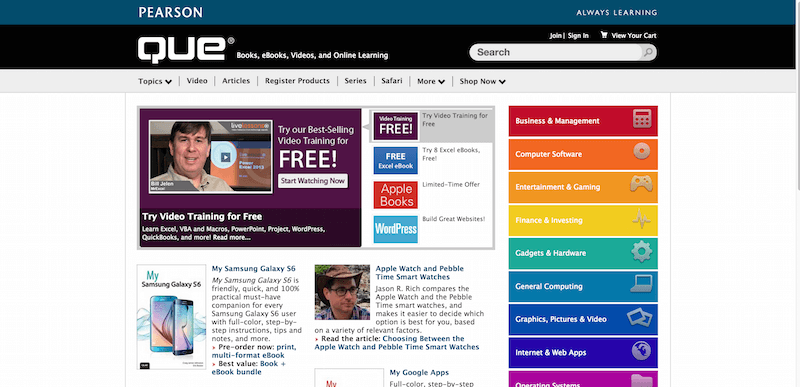
Task: Select the Apple Books thumbnail
Action: pyautogui.click(x=395, y=195)
